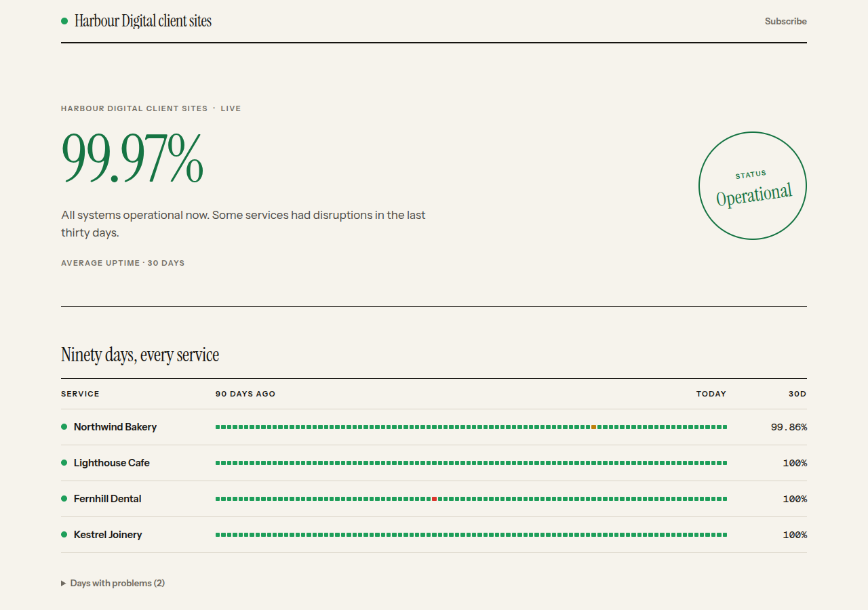
Task: Expand the Days with problems disclosure
Action: (113, 583)
